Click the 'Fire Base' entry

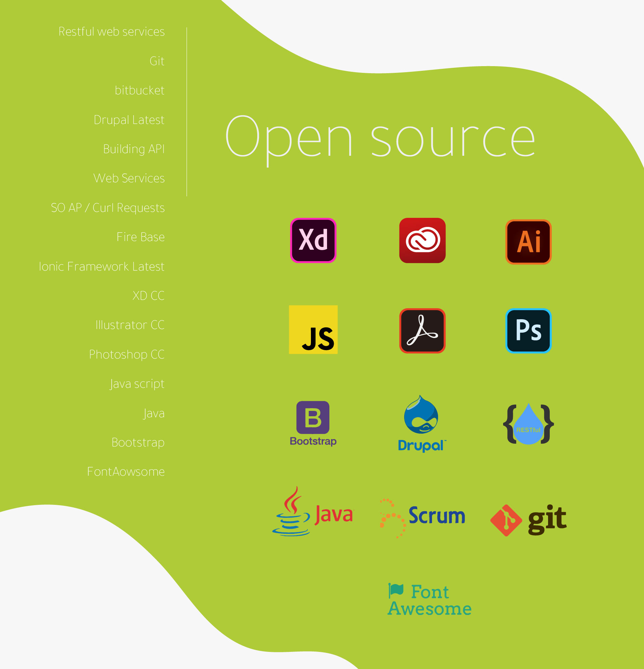pos(141,237)
